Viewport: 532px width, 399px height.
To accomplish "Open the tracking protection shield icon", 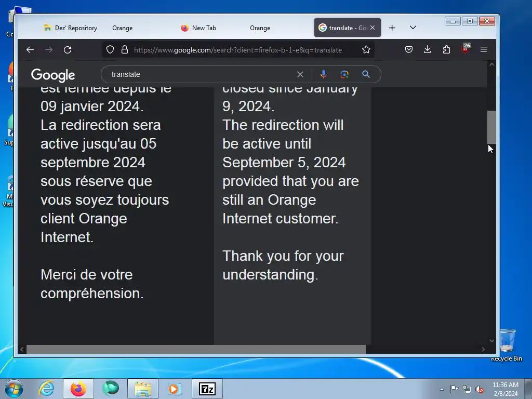I will tap(110, 49).
